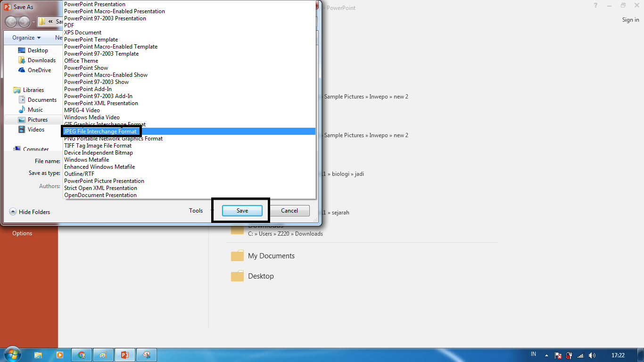The image size is (644, 362).
Task: Pick XPS Document from the list
Action: 190,33
